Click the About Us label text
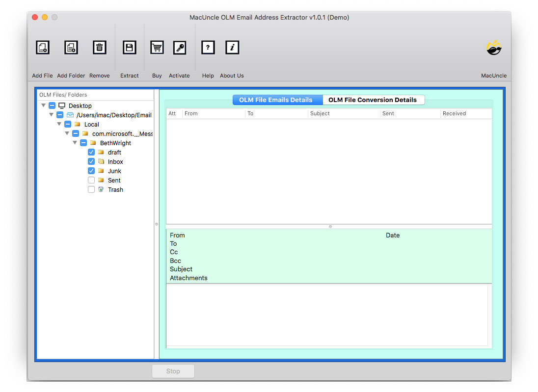Viewport: 538px width, 392px height. coord(232,76)
